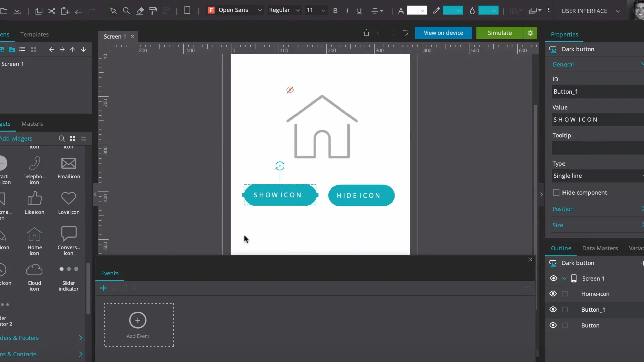Click the paint roller format painter icon
Viewport: 644px width, 362px height.
point(153,11)
